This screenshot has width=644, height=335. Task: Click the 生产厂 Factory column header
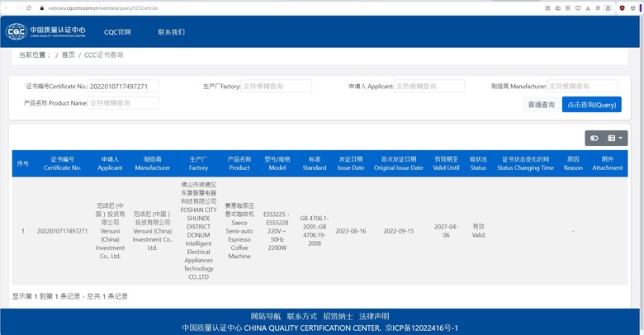[198, 163]
